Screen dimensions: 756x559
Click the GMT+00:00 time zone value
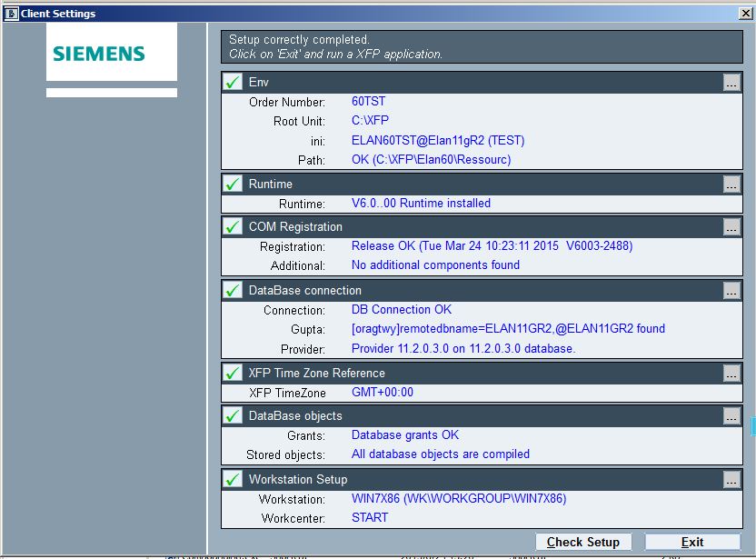click(x=383, y=392)
